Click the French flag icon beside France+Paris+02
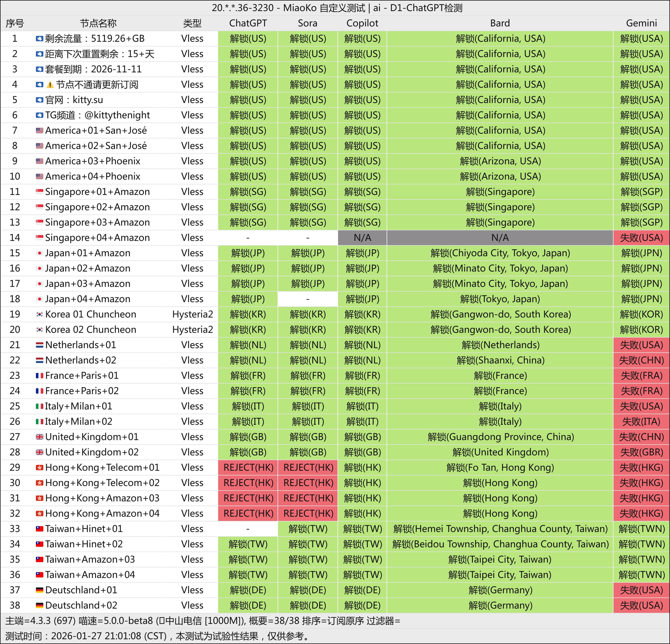 point(40,391)
